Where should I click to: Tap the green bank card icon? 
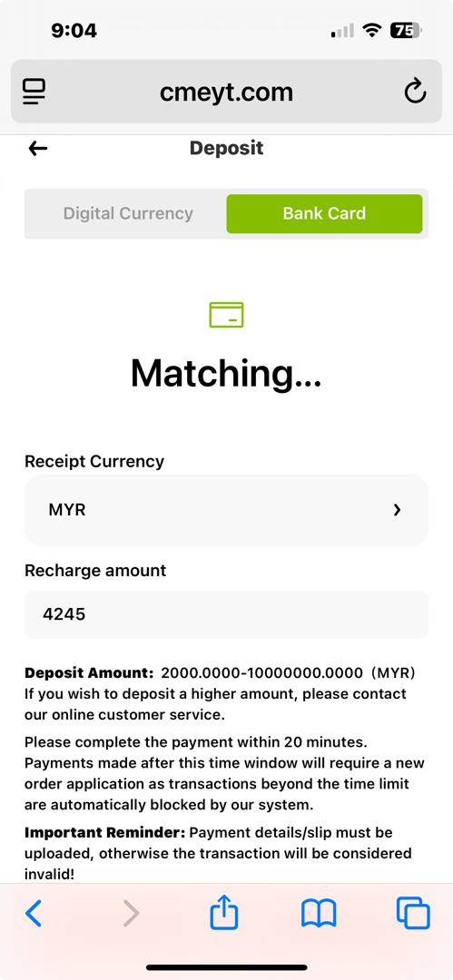227,315
